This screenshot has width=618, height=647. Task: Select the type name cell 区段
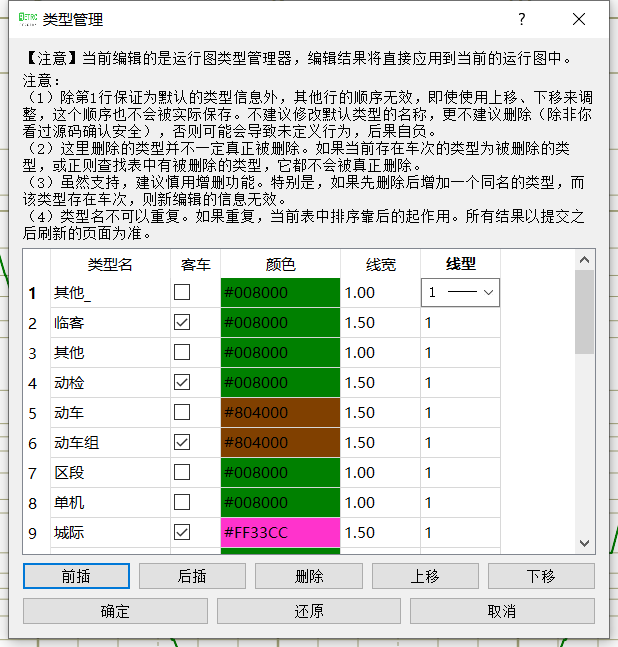[x=110, y=472]
